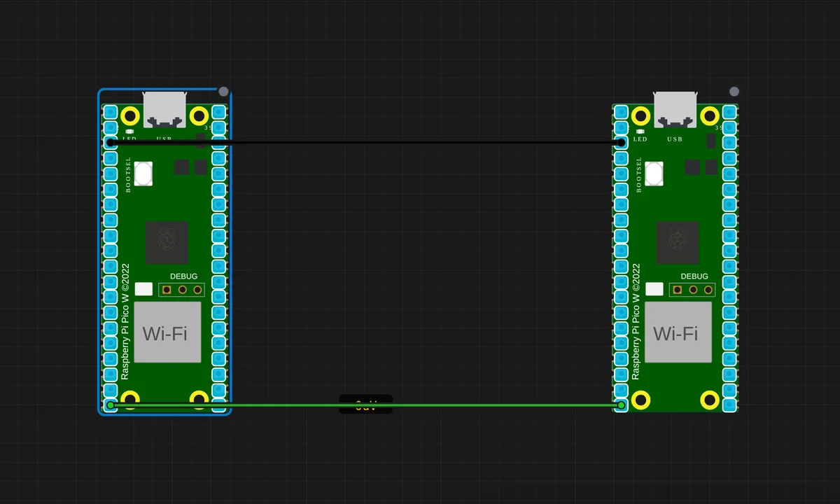
Task: Click black wire's pin on the unselected Pico
Action: click(x=622, y=143)
